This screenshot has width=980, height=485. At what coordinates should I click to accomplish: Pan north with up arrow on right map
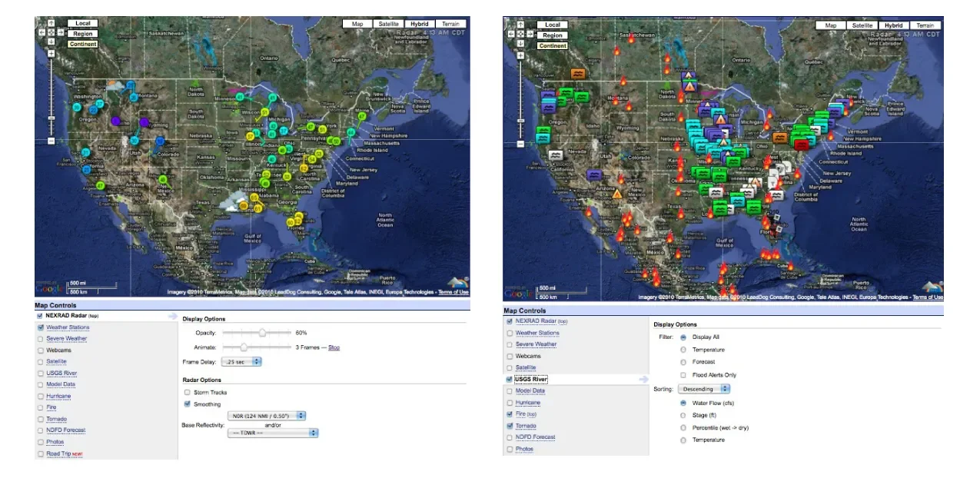pyautogui.click(x=521, y=25)
